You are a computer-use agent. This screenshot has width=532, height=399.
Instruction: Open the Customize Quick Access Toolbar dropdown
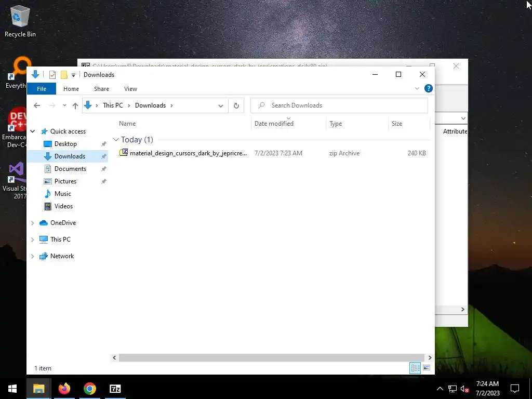[x=73, y=75]
